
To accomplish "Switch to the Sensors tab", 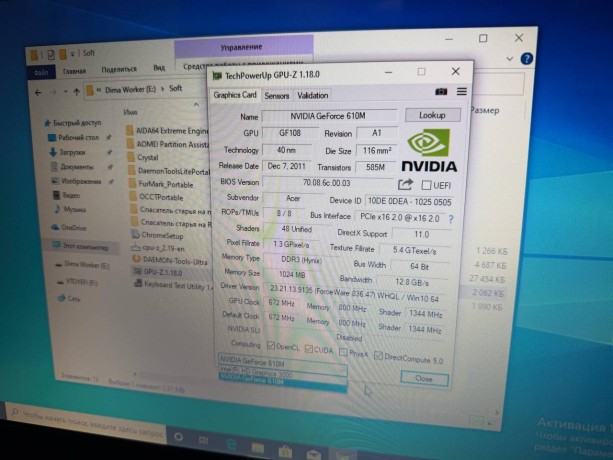I will [x=277, y=96].
